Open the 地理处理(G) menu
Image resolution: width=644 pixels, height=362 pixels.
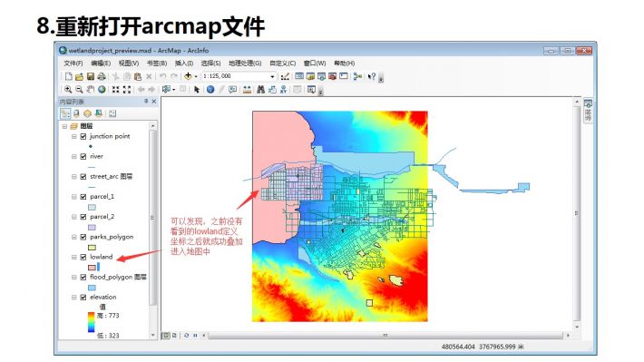click(245, 64)
